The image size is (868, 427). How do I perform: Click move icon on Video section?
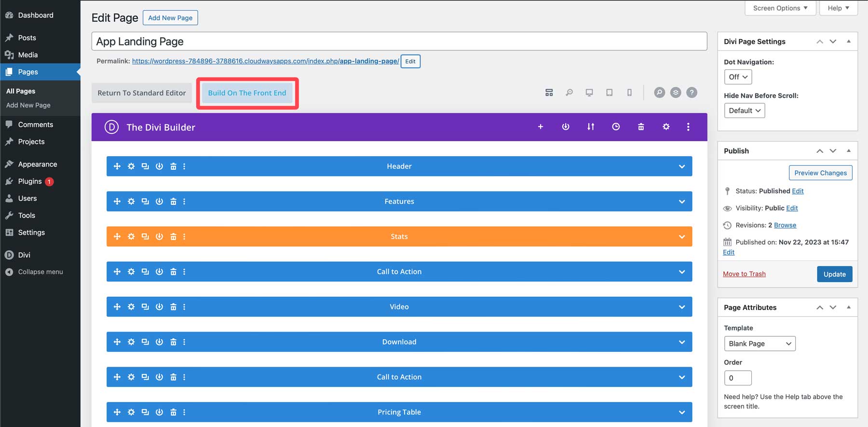[x=117, y=307]
